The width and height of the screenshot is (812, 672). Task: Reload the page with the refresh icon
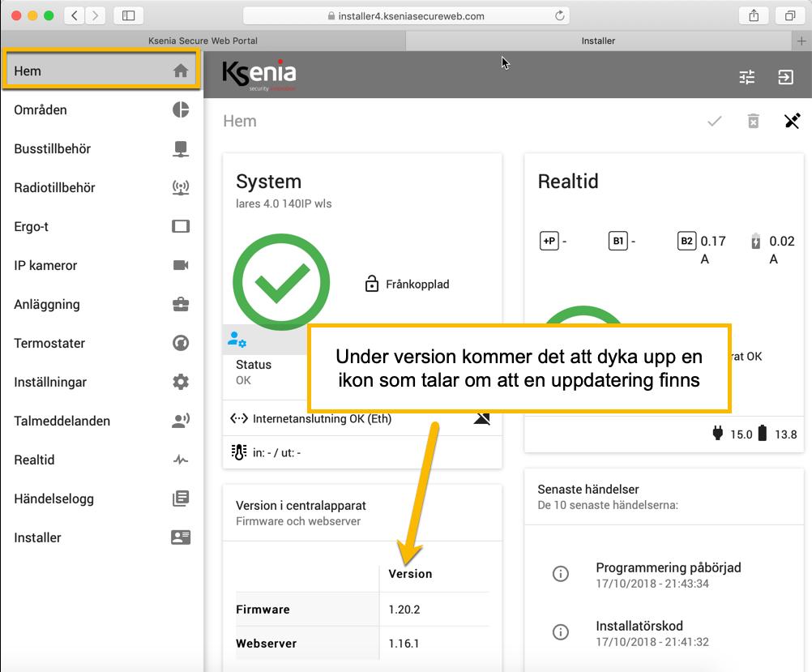click(x=560, y=15)
